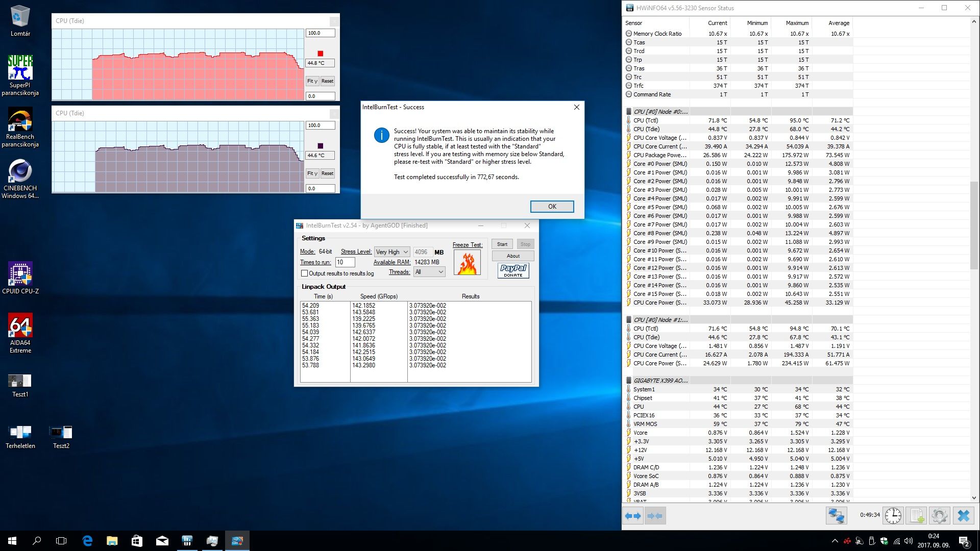Click the HWiNFO scroll down arrow
This screenshot has width=980, height=551.
click(x=974, y=498)
